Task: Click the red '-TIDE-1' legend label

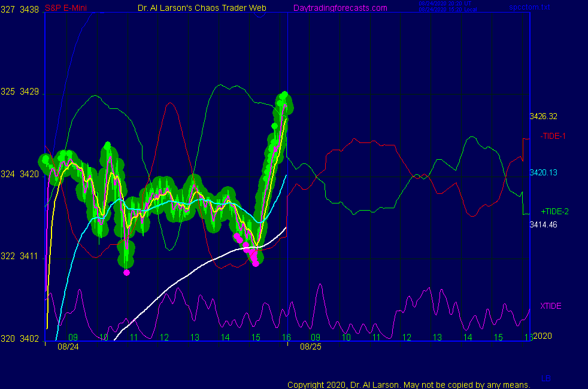Action: (553, 136)
